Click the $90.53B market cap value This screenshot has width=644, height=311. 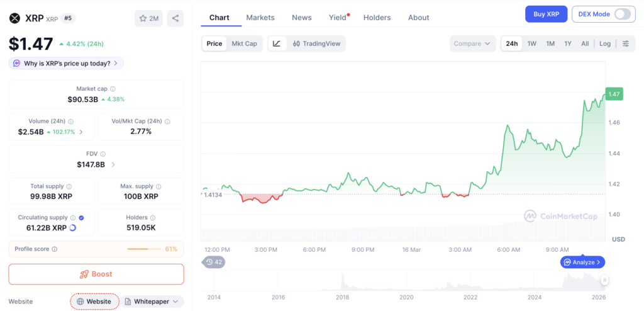[83, 99]
